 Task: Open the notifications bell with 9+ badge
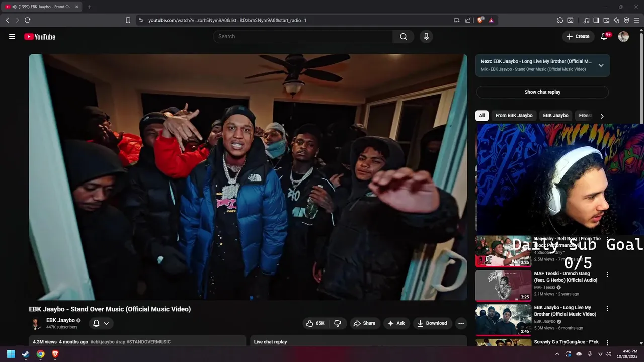click(605, 37)
